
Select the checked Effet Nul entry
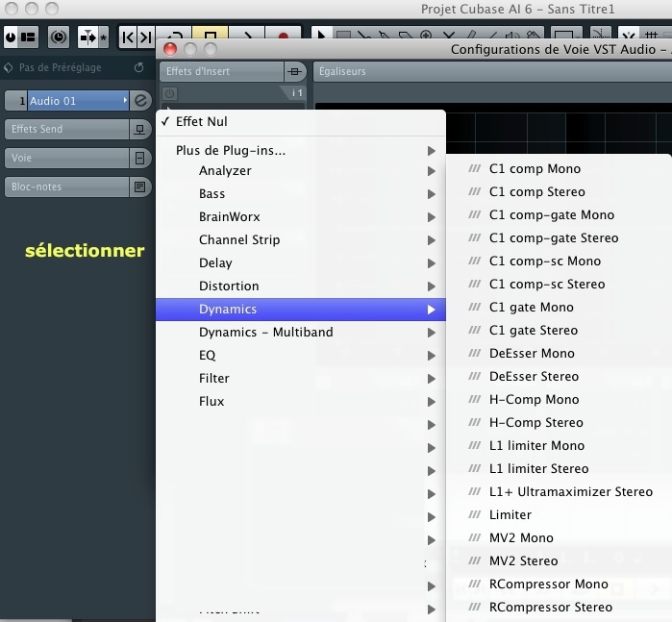tap(300, 122)
